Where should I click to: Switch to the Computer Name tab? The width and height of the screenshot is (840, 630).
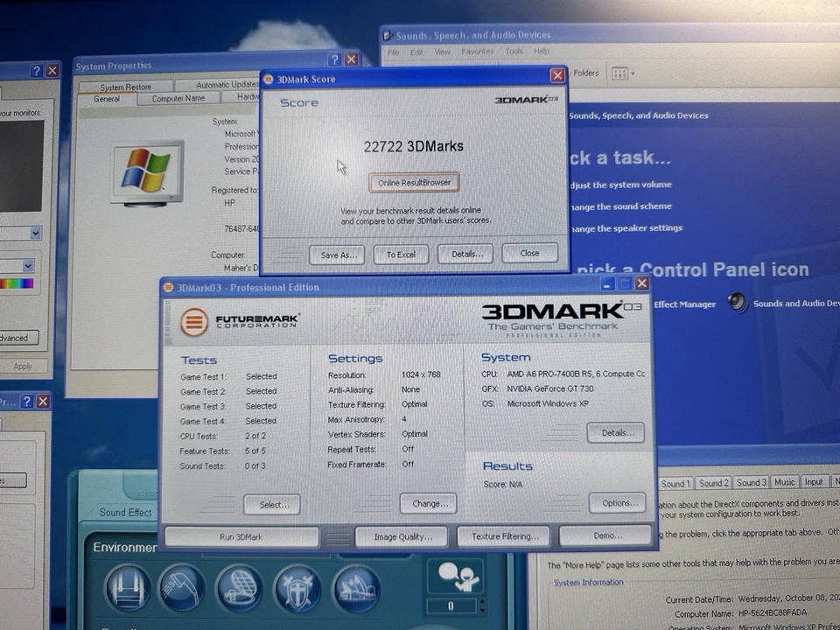coord(178,98)
